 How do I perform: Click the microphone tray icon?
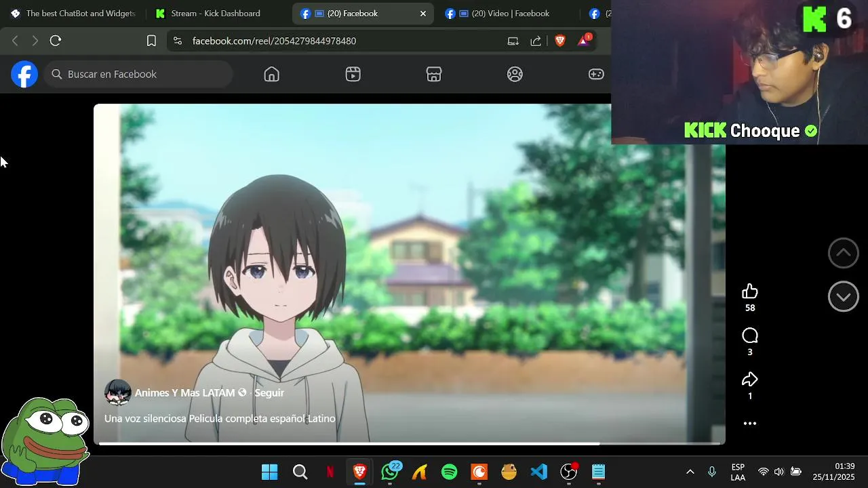coord(712,472)
